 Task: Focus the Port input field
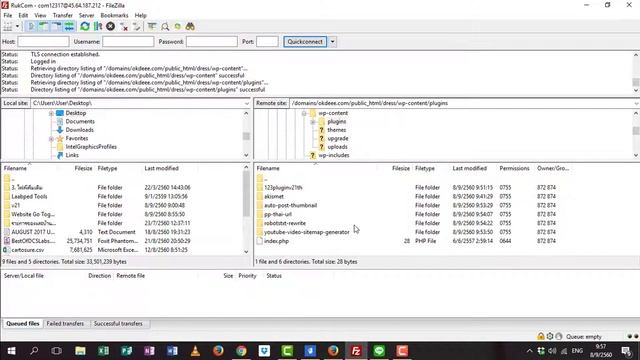coord(267,42)
